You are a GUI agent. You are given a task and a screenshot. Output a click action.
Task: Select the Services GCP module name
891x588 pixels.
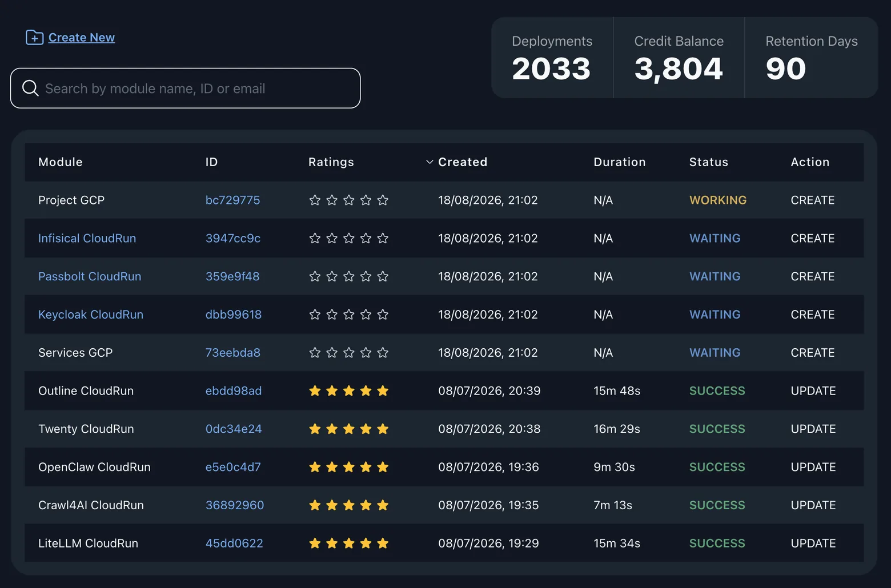click(75, 353)
